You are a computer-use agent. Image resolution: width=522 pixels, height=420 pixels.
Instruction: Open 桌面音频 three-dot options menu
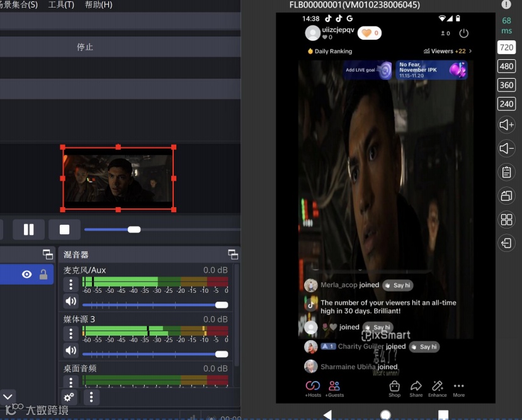coord(71,382)
